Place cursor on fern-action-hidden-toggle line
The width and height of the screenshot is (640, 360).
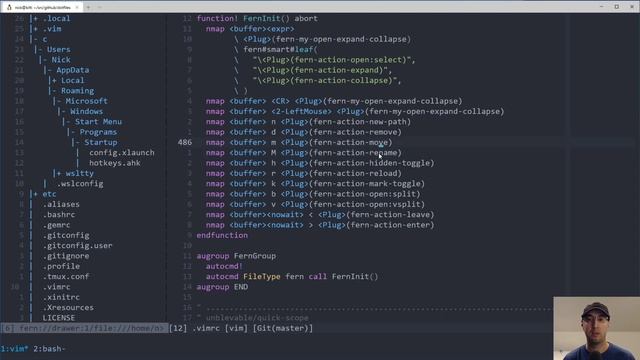tap(320, 163)
